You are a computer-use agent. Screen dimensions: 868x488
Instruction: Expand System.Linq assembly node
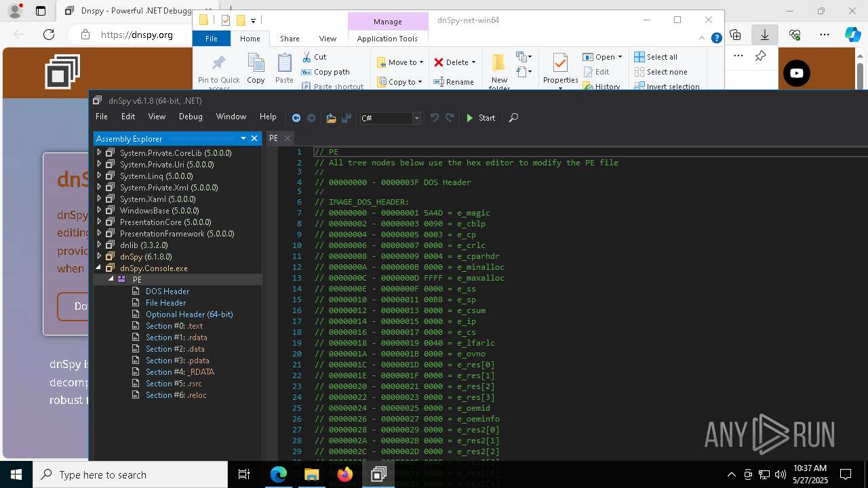[99, 176]
